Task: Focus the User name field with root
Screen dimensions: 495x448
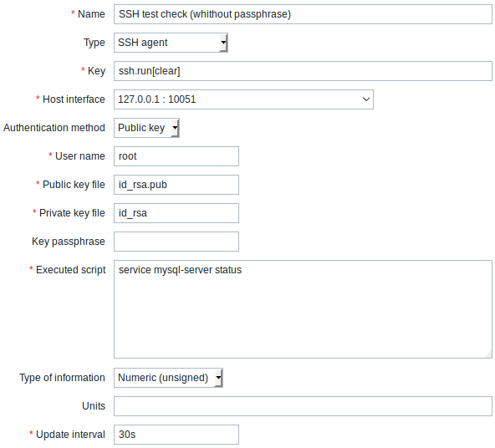Action: 176,156
